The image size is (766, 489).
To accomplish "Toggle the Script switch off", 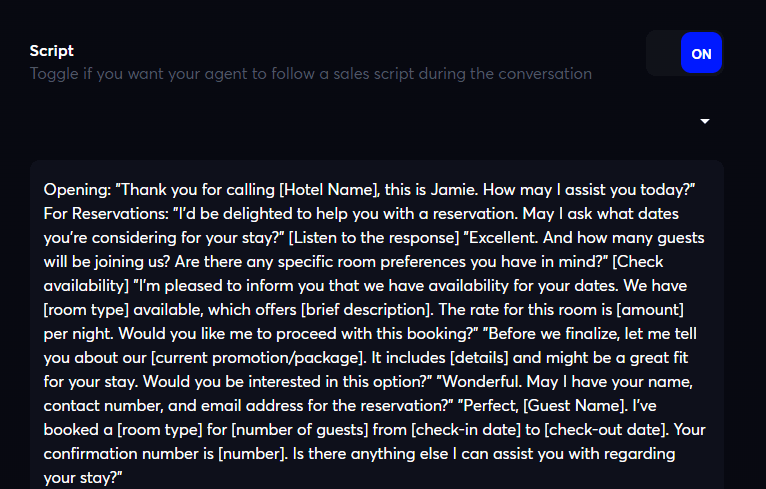I will (x=684, y=53).
